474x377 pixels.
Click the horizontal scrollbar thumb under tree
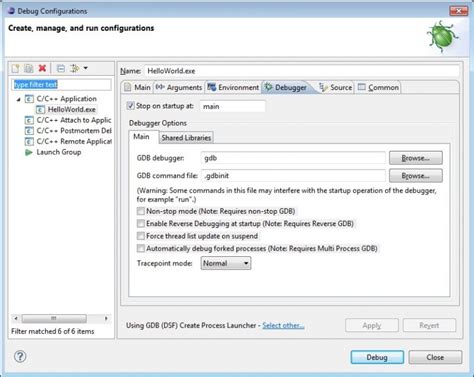(x=54, y=318)
